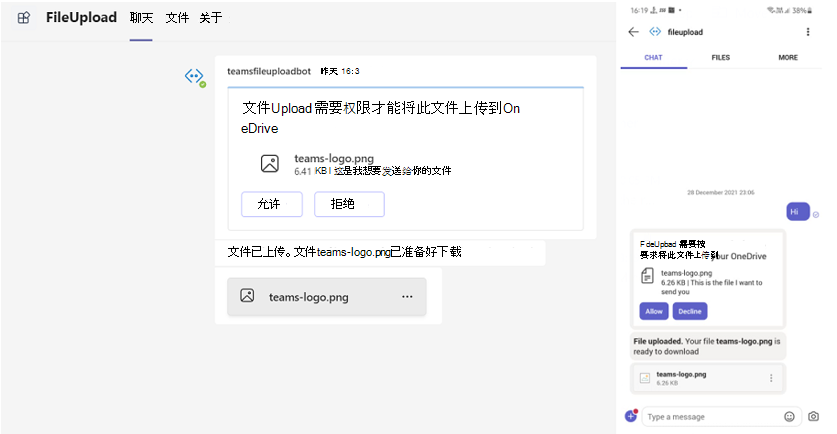
Task: Tap the File uploaded message on mobile
Action: pyautogui.click(x=707, y=346)
